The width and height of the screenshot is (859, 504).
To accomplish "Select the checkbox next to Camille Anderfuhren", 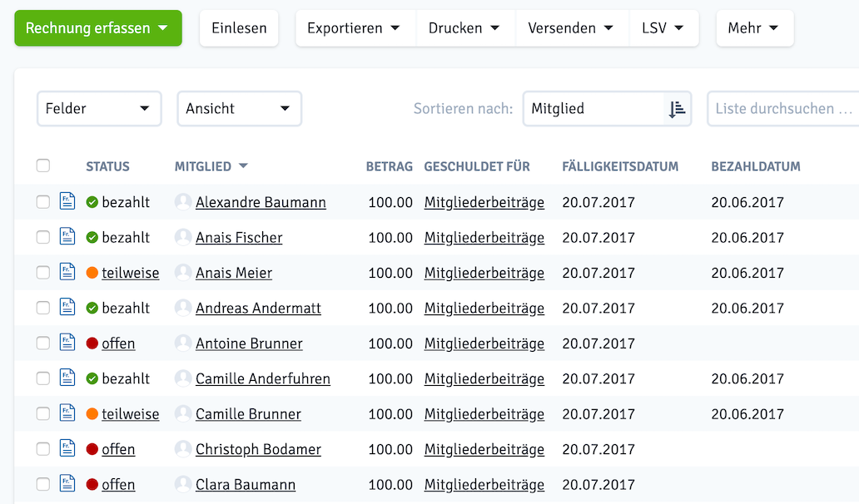I will point(43,378).
